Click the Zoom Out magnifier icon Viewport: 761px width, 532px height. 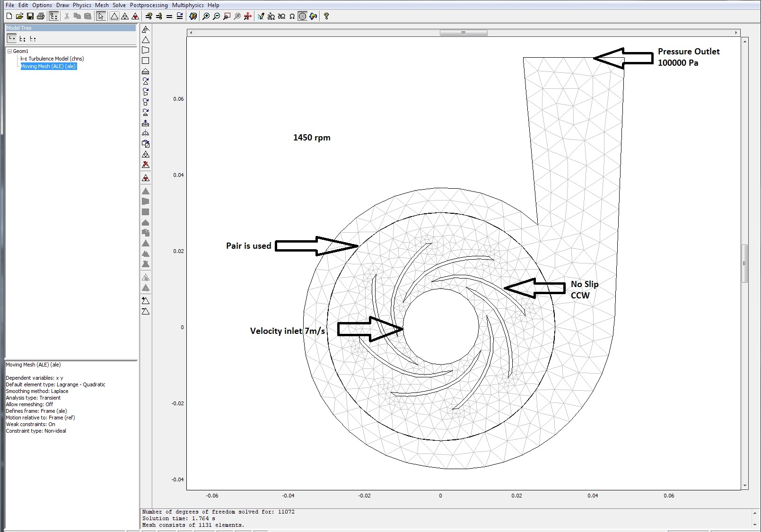(217, 16)
